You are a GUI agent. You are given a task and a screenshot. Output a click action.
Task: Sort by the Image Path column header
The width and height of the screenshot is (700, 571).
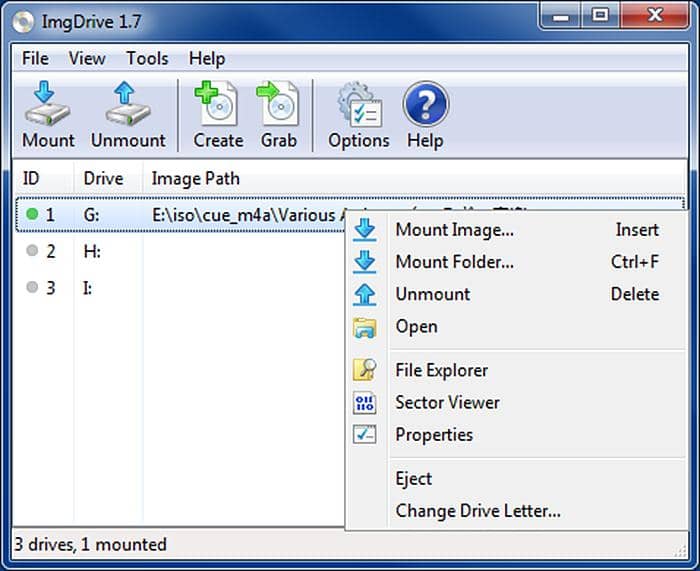coord(415,179)
